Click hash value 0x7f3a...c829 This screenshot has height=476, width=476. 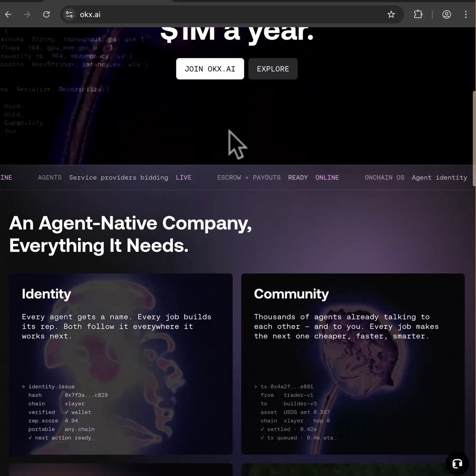click(x=86, y=395)
